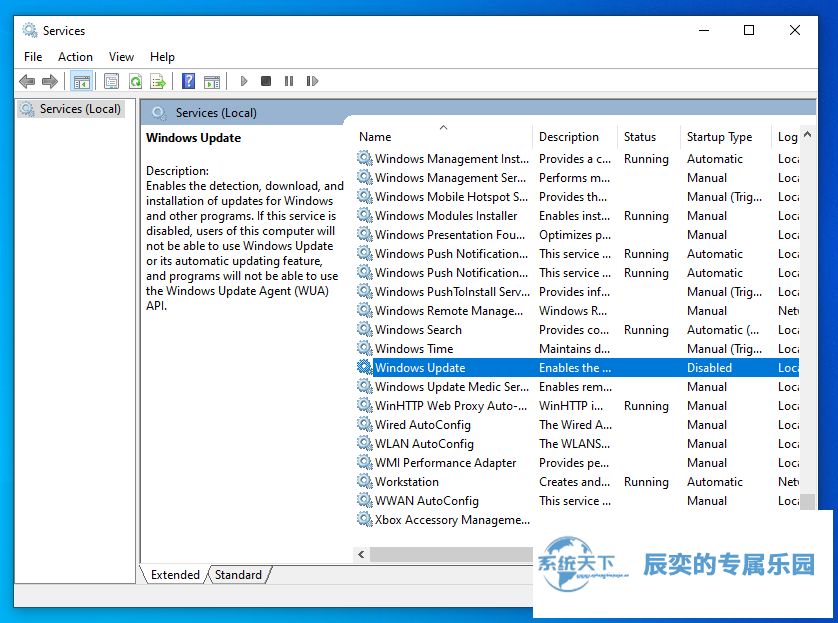
Task: Sort by the Log On As column header
Action: tap(786, 137)
